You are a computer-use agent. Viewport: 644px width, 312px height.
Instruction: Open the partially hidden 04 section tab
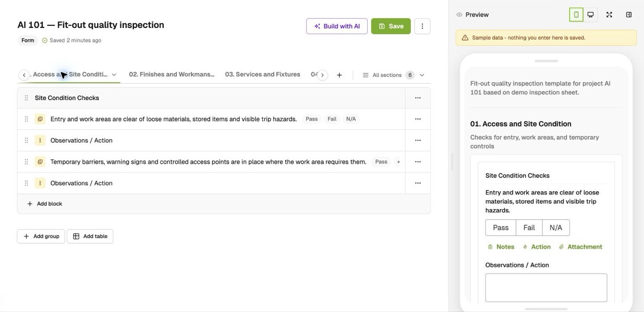click(314, 75)
